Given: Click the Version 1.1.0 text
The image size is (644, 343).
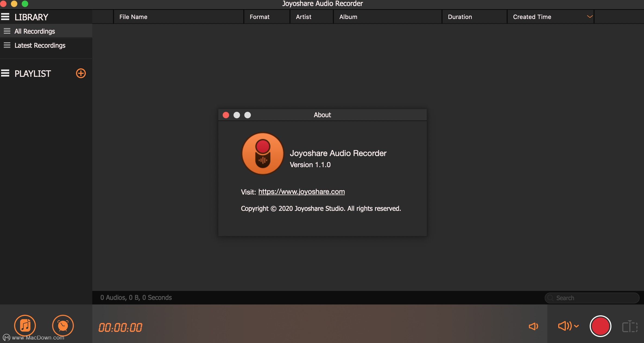Looking at the screenshot, I should pyautogui.click(x=310, y=165).
